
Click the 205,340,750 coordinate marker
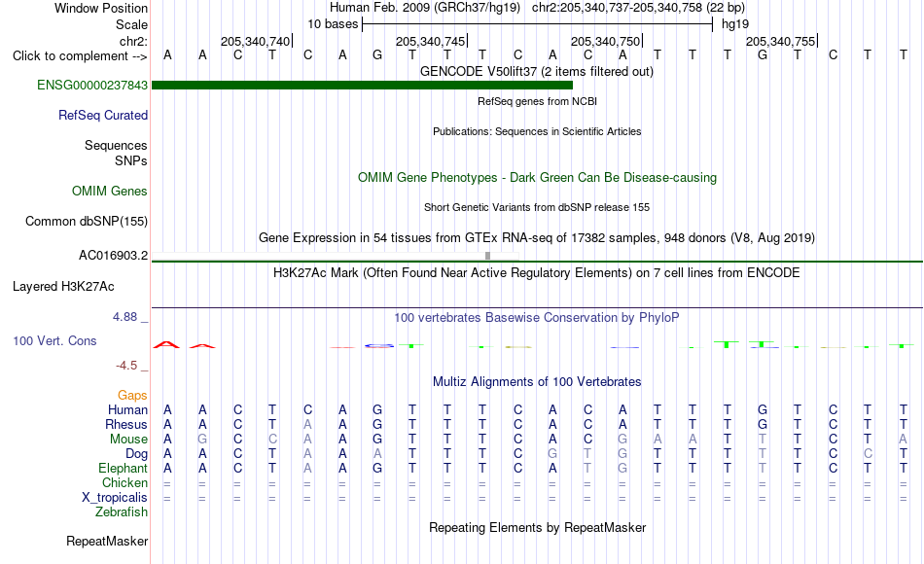coord(606,41)
